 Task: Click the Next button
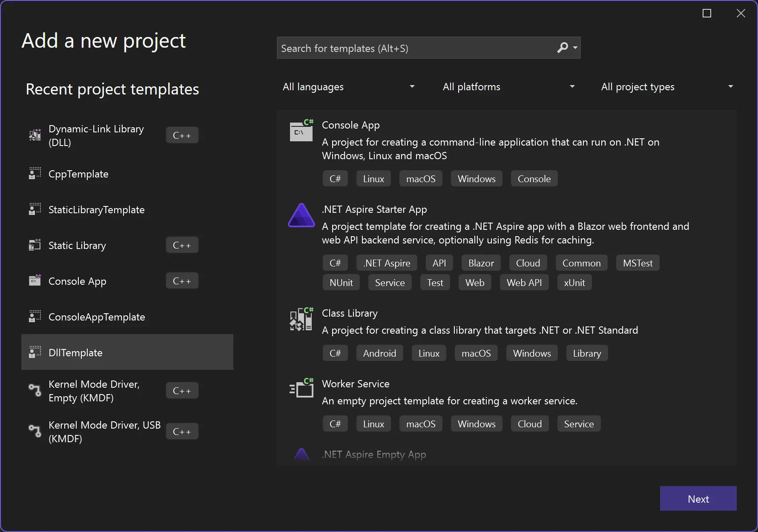click(x=698, y=498)
